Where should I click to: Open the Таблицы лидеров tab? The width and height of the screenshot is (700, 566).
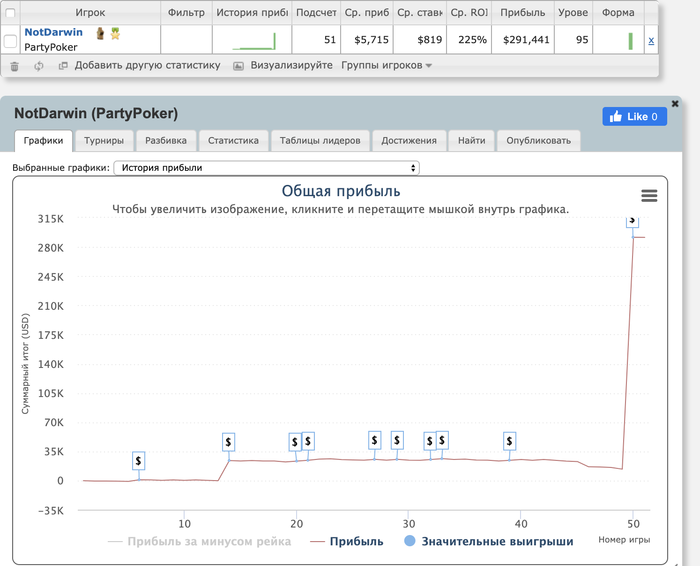point(320,141)
